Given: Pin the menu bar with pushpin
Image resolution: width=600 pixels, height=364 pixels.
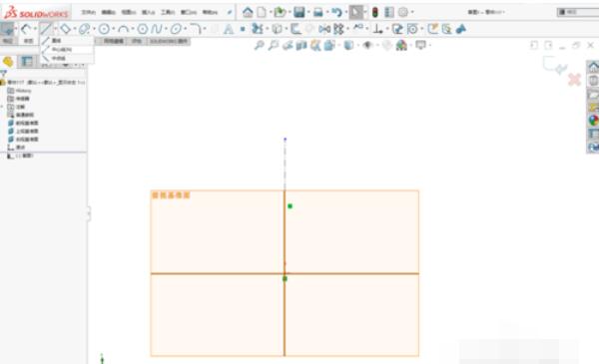Looking at the screenshot, I should 230,12.
